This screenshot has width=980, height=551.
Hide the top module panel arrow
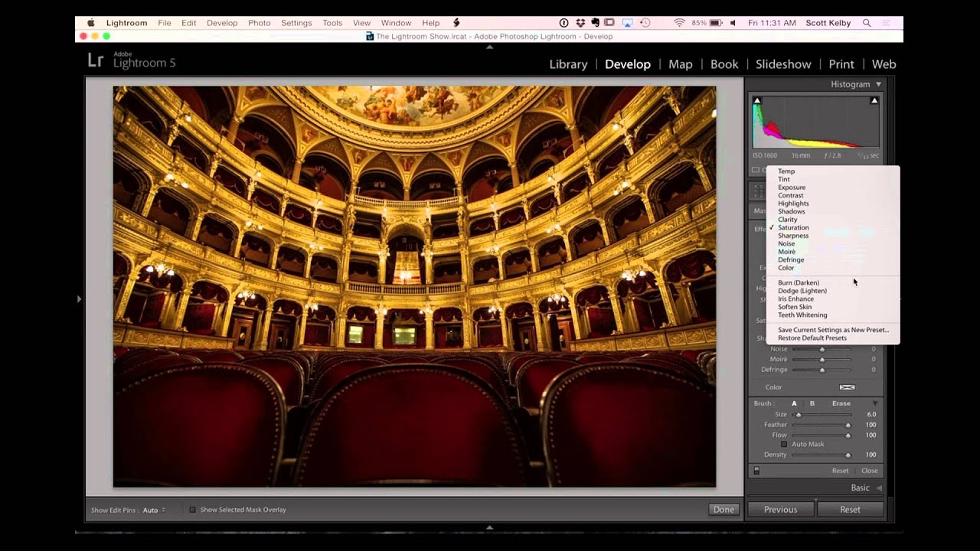490,47
